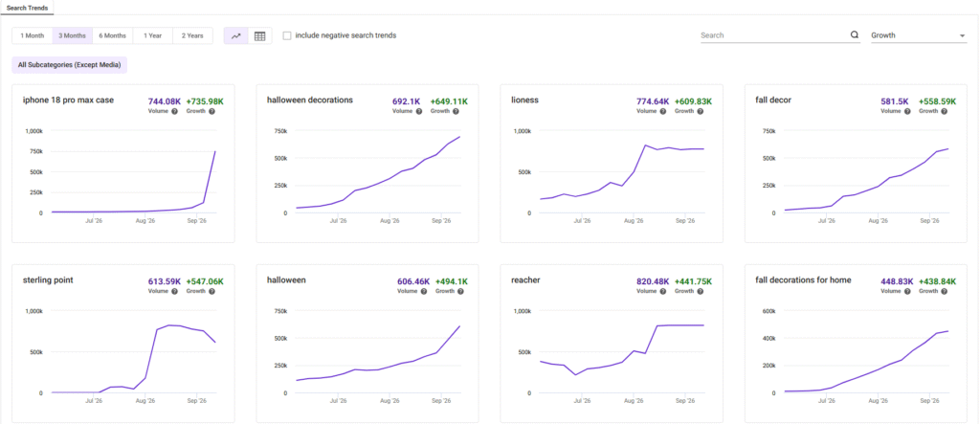Open halloween decorations keyword
Screen dimensions: 980x424
pyautogui.click(x=310, y=100)
